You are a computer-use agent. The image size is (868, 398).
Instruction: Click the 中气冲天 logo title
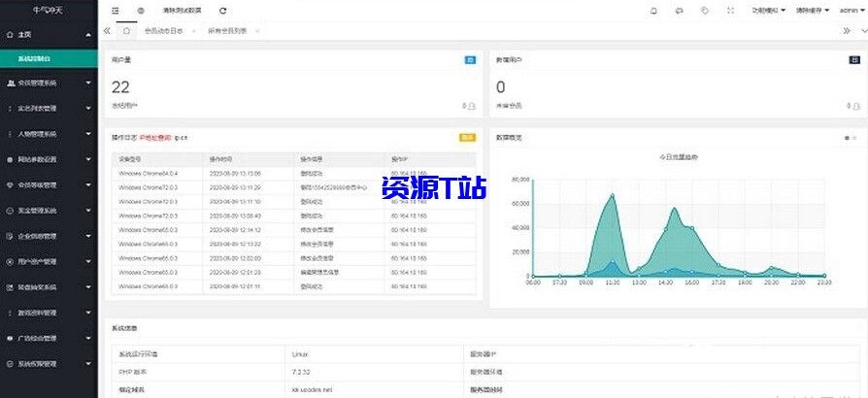[x=49, y=11]
